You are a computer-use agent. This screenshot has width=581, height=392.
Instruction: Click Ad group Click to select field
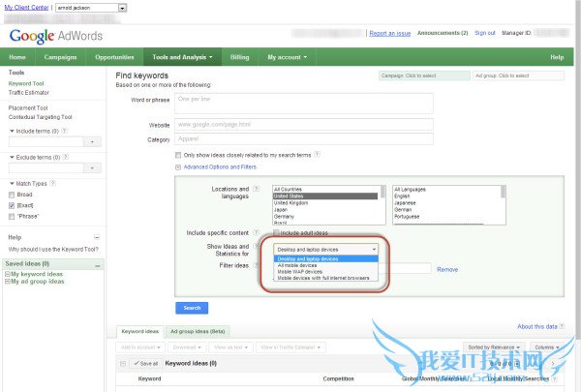click(x=518, y=75)
